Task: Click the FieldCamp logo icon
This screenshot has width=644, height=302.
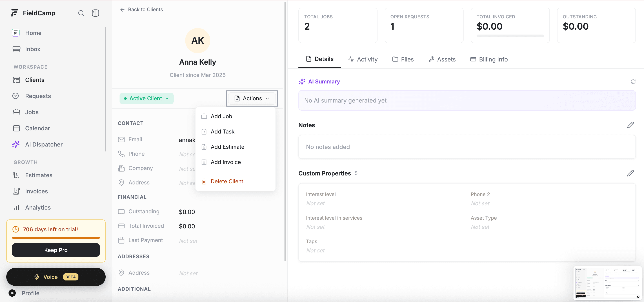Action: 15,13
